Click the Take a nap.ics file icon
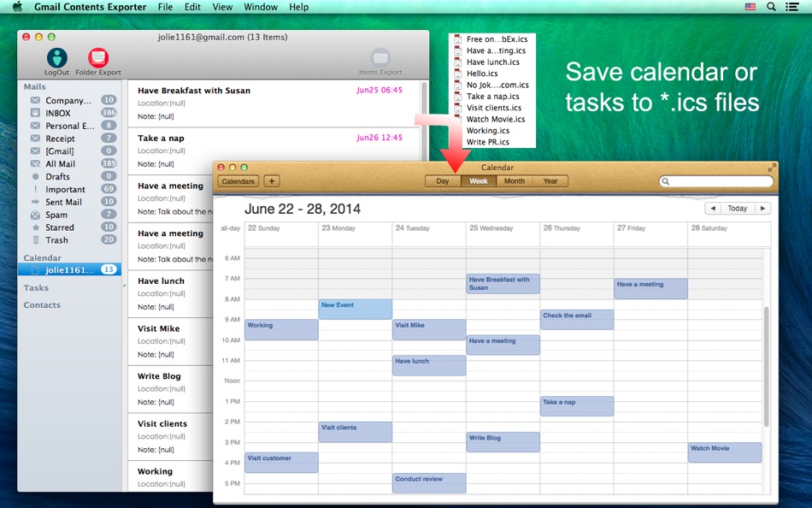 [x=458, y=96]
